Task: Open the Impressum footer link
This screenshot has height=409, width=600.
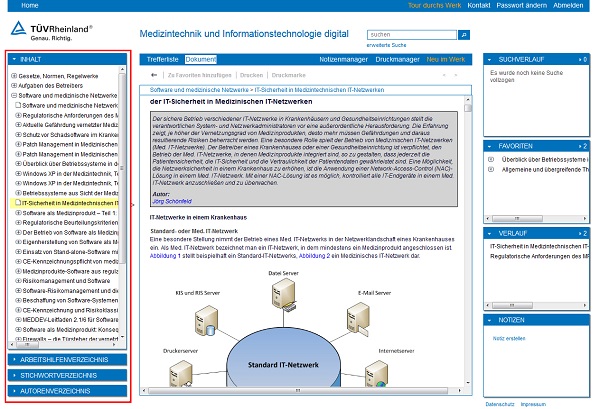Action: click(533, 404)
